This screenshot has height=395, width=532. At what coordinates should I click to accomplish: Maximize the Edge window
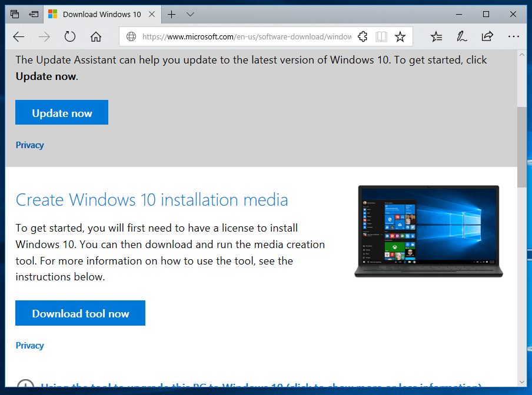486,14
